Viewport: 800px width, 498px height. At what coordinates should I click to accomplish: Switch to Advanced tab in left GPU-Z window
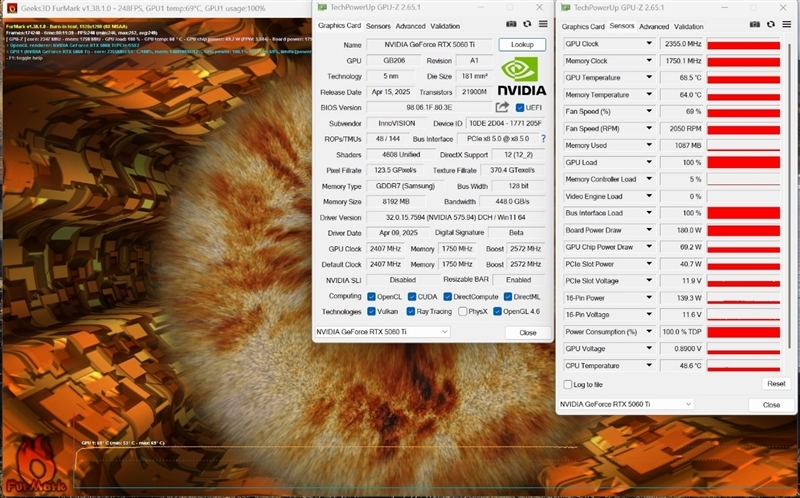coord(410,26)
